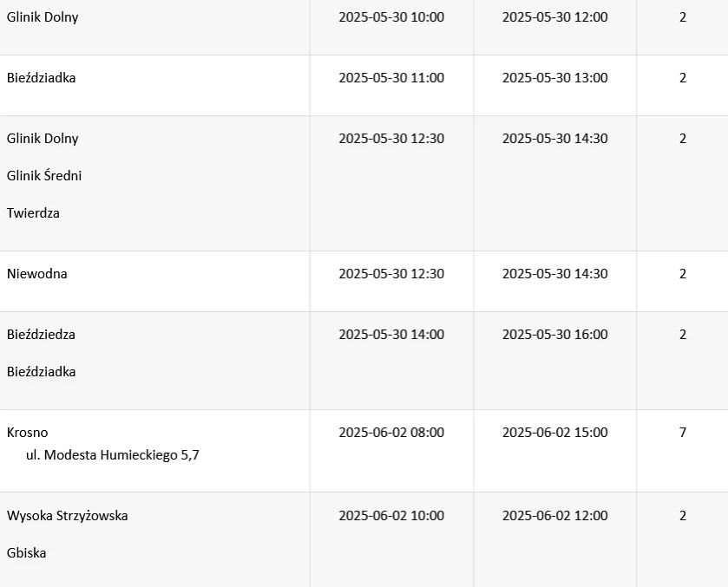Select the Krosno location entry
Image resolution: width=728 pixels, height=587 pixels.
[x=28, y=433]
